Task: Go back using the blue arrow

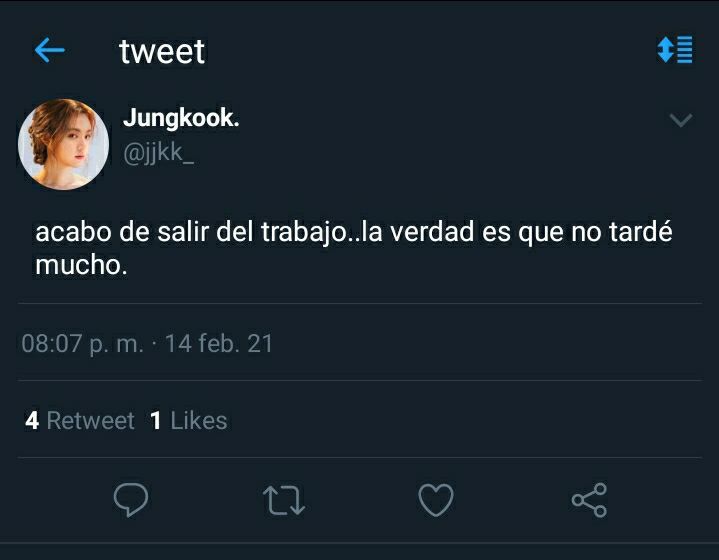Action: pyautogui.click(x=50, y=50)
